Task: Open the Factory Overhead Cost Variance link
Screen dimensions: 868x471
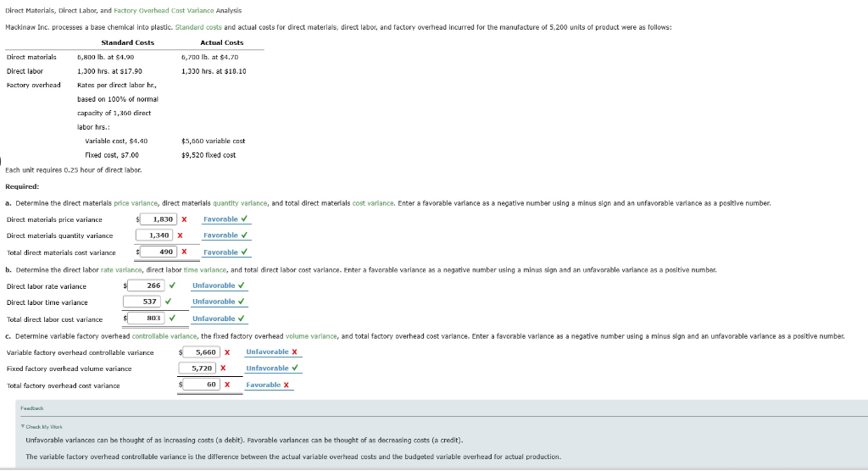Action: click(164, 10)
